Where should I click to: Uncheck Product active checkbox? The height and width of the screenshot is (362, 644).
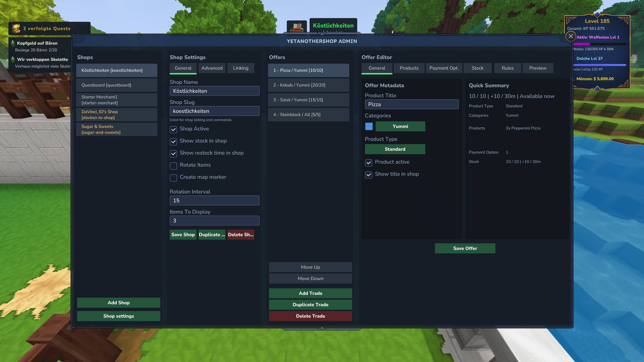coord(368,163)
